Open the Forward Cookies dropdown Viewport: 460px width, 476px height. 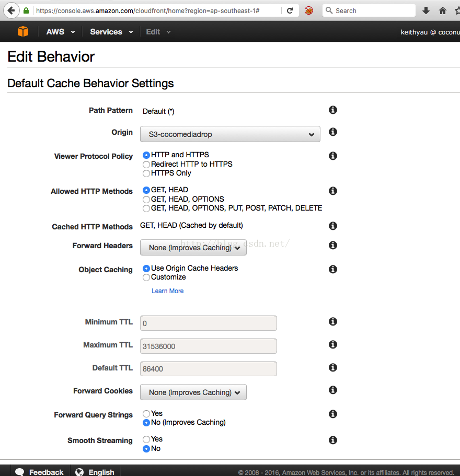pyautogui.click(x=193, y=392)
